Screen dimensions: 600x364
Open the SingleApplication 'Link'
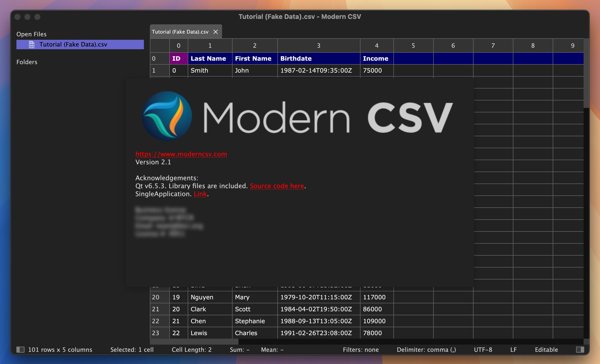pos(200,194)
